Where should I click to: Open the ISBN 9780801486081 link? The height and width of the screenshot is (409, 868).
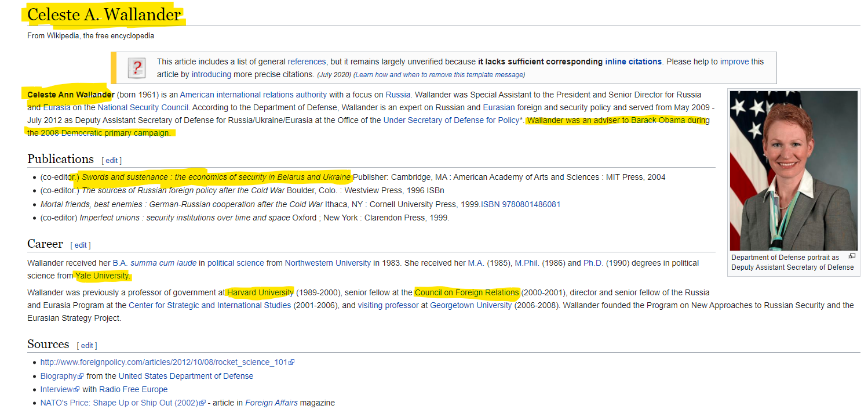point(520,204)
